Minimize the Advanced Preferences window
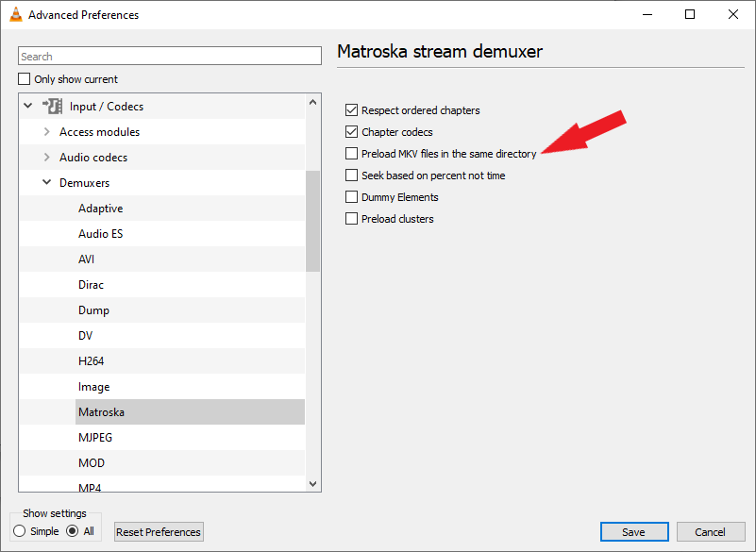Viewport: 756px width, 552px height. [x=647, y=14]
